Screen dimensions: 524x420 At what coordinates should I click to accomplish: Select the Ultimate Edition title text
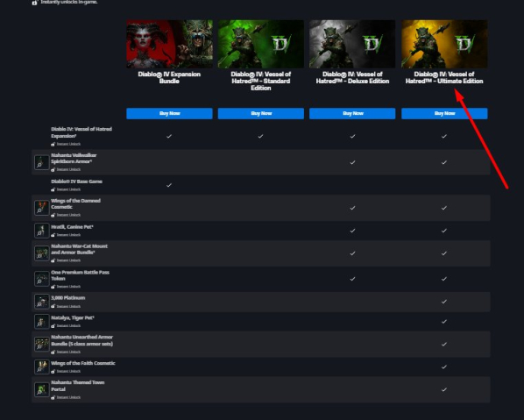pyautogui.click(x=444, y=77)
